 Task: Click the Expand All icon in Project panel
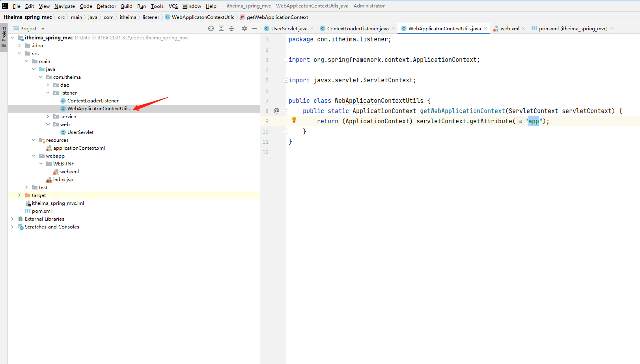click(221, 28)
